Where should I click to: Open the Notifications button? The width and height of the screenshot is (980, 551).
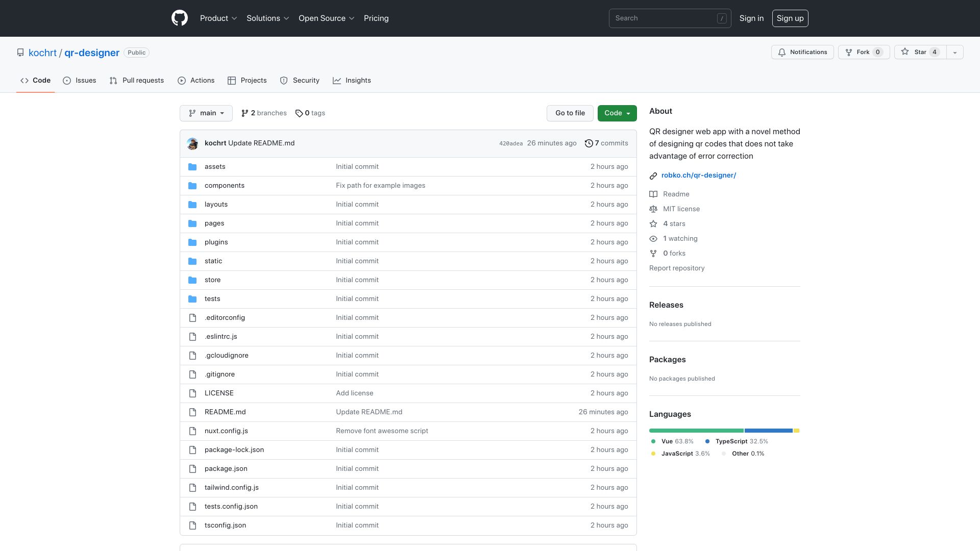802,52
